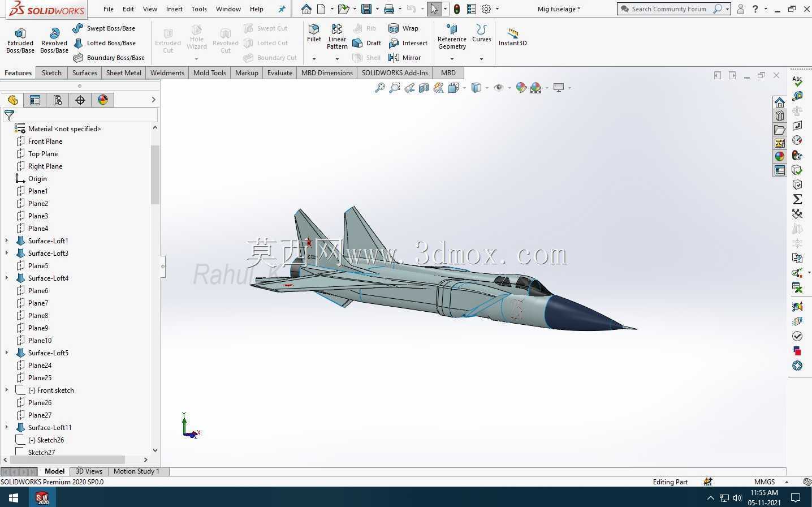Viewport: 812px width, 507px height.
Task: Expand the Surface-Loft1 feature
Action: pyautogui.click(x=7, y=241)
